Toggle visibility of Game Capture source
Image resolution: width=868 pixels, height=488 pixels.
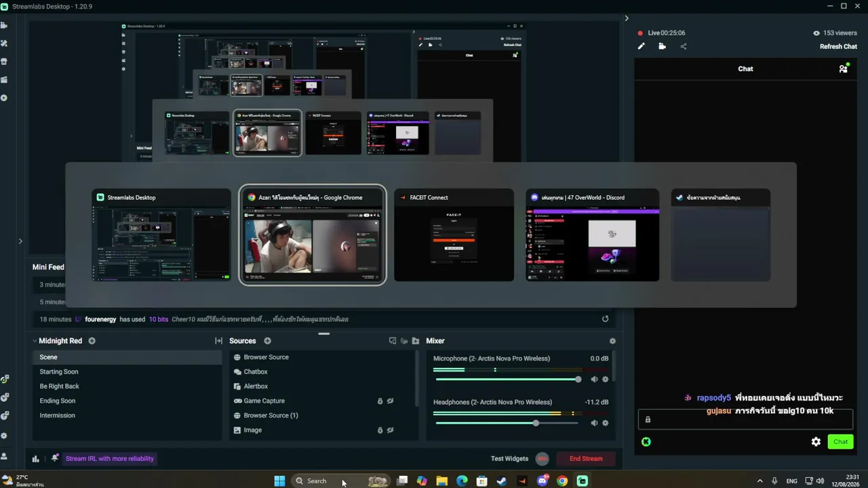tap(390, 401)
